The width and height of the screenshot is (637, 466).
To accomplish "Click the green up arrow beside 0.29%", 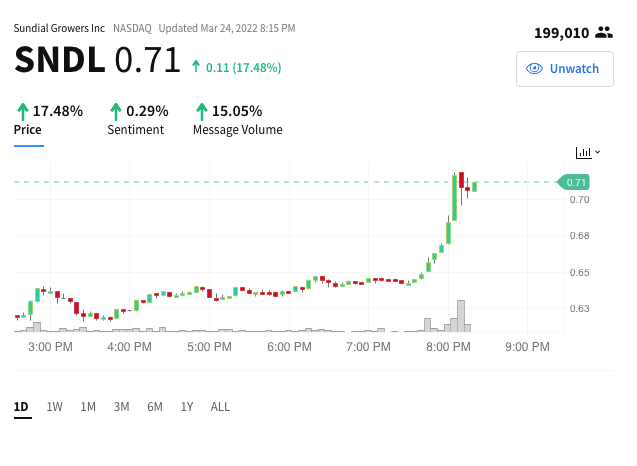I will 116,112.
